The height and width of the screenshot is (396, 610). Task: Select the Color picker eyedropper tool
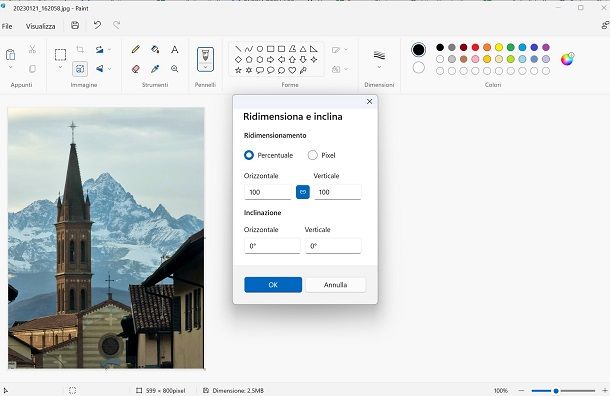[x=155, y=69]
